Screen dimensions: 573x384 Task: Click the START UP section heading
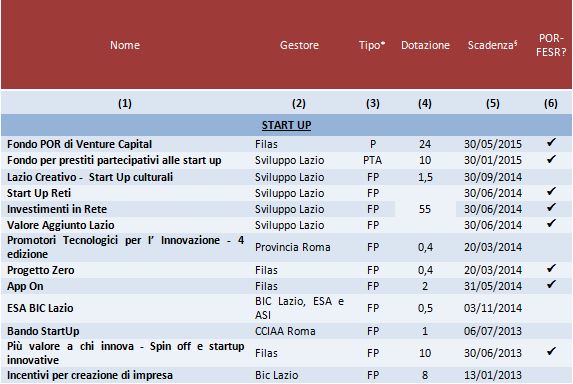tap(286, 125)
